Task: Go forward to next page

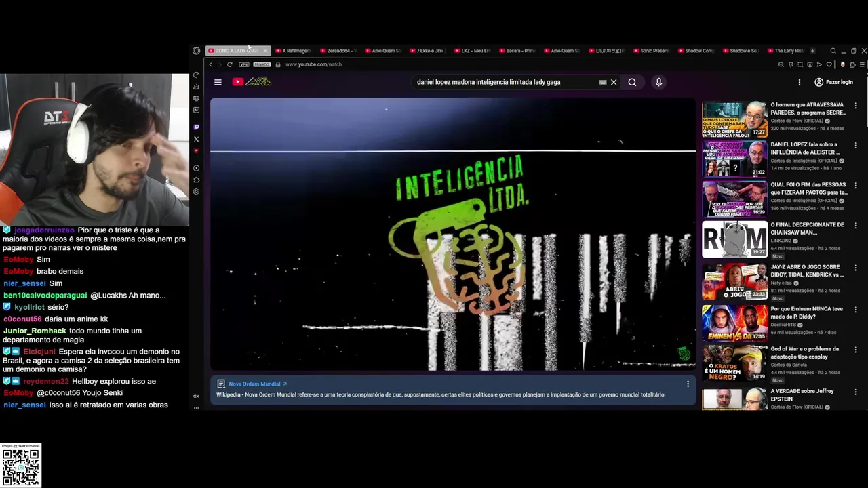Action: tap(219, 64)
